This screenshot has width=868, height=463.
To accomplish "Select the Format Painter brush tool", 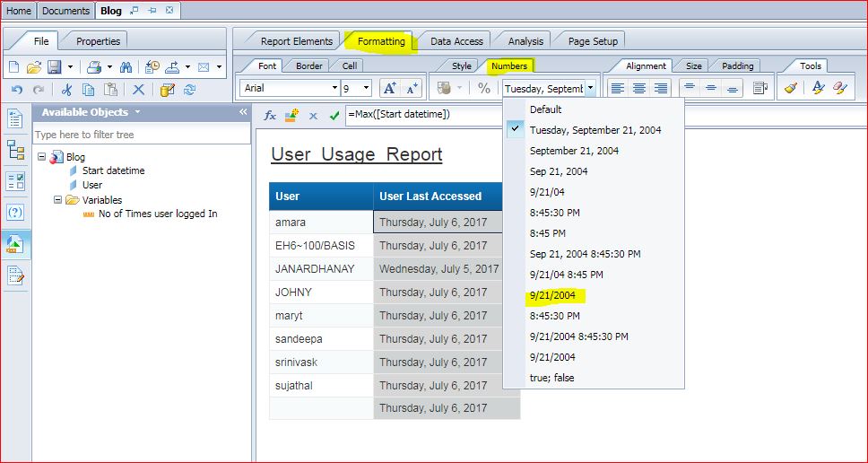I will click(791, 88).
